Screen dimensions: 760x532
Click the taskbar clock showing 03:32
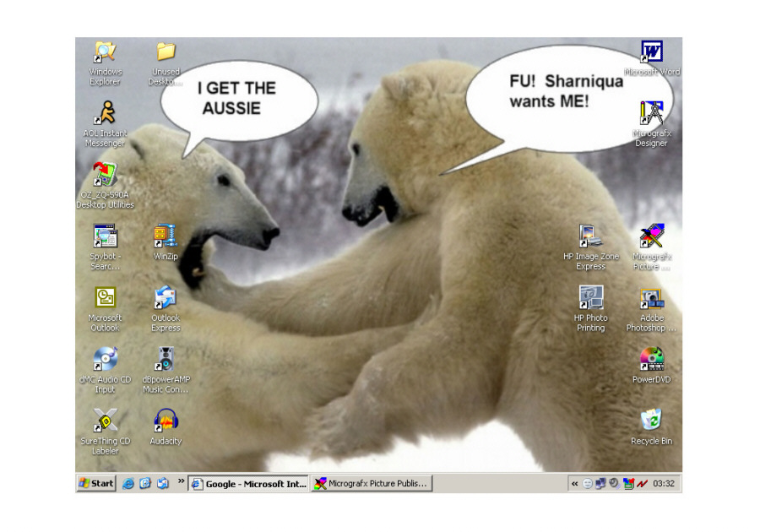(x=664, y=484)
